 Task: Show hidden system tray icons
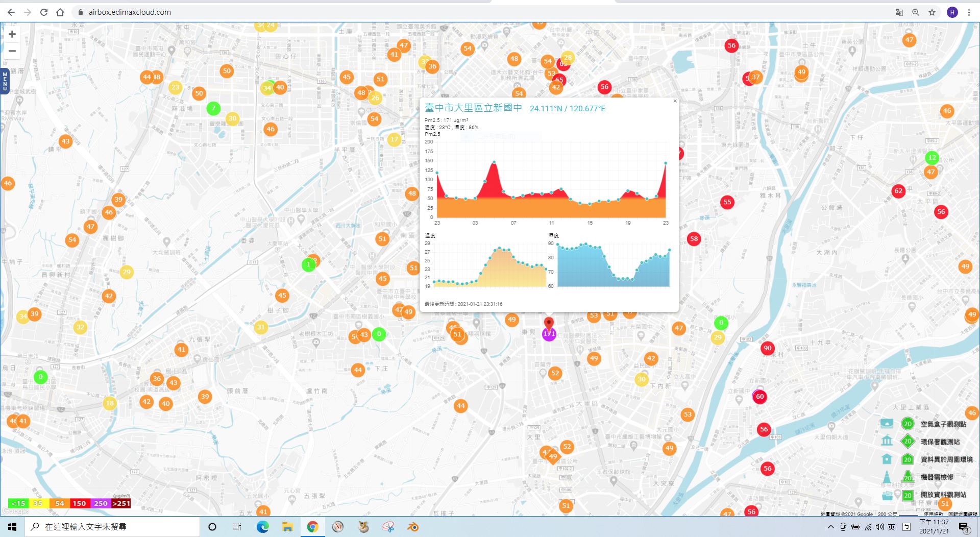[x=830, y=527]
